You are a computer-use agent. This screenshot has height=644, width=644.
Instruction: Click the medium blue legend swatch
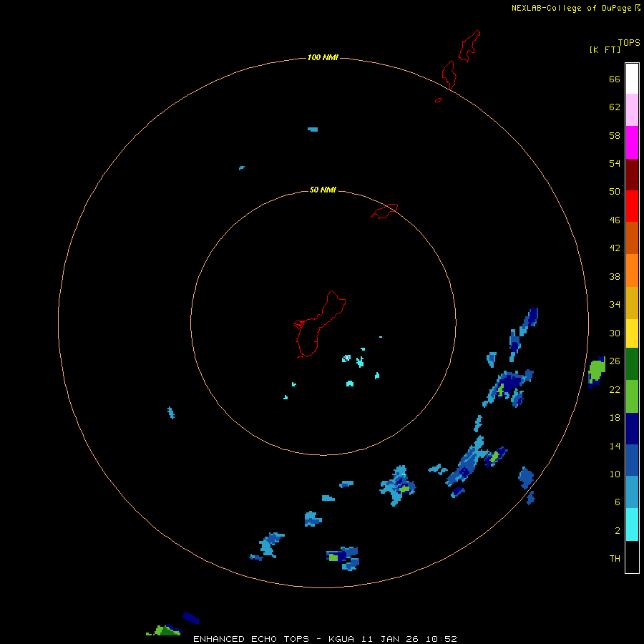coord(632,460)
